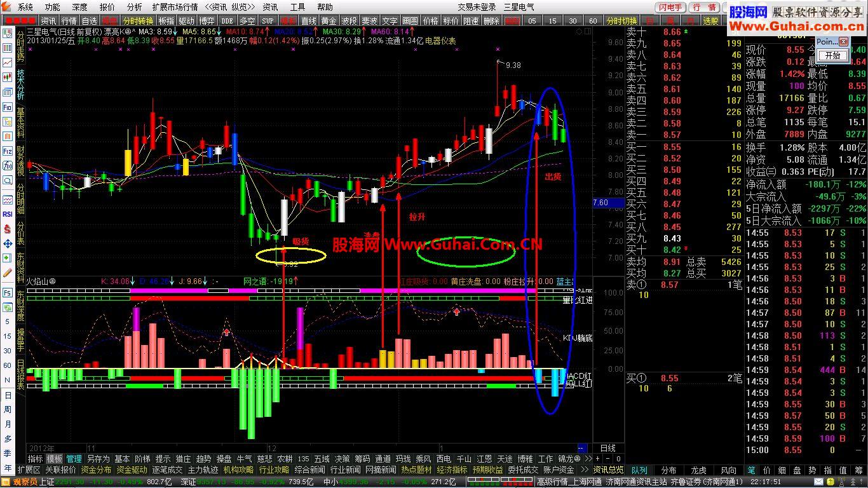Select the 板指 toolbar item
868x488 pixels.
coord(166,20)
